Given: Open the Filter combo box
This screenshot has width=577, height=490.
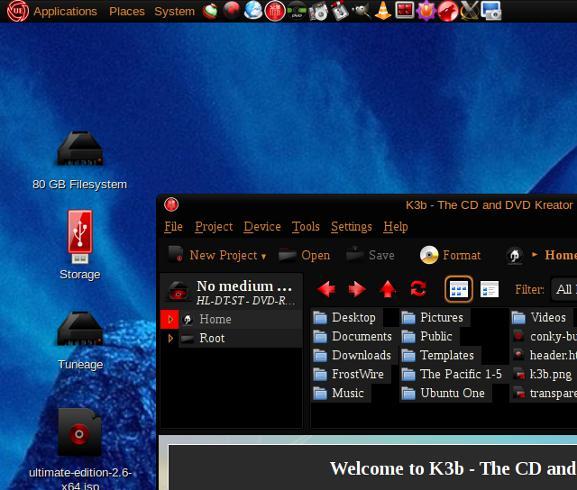Looking at the screenshot, I should (x=564, y=289).
